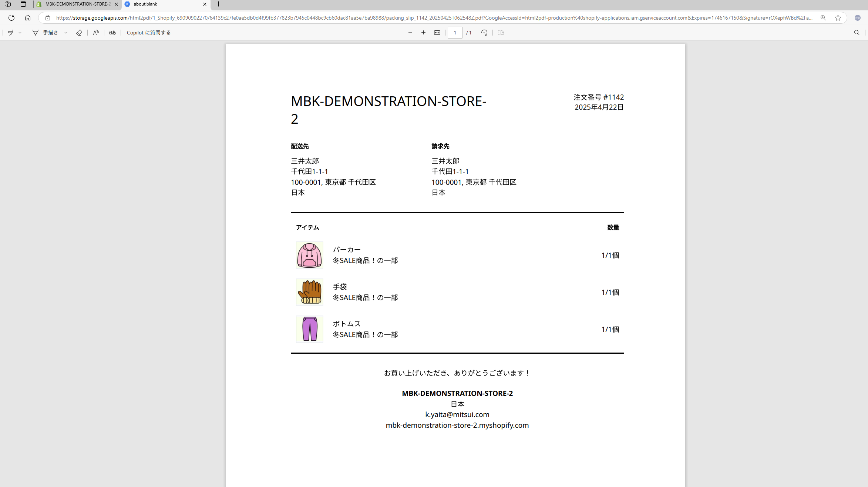Screen dimensions: 868x487
Task: Toggle fit to width view
Action: (437, 33)
